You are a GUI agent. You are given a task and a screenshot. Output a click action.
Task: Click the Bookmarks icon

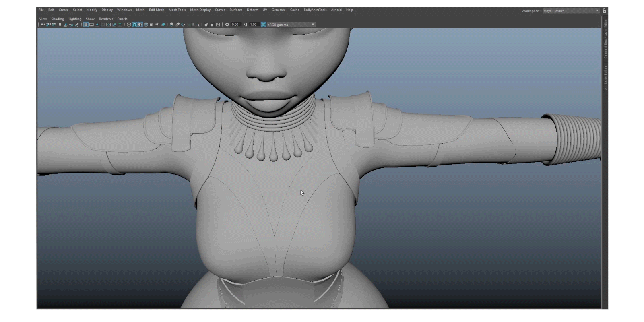point(60,25)
